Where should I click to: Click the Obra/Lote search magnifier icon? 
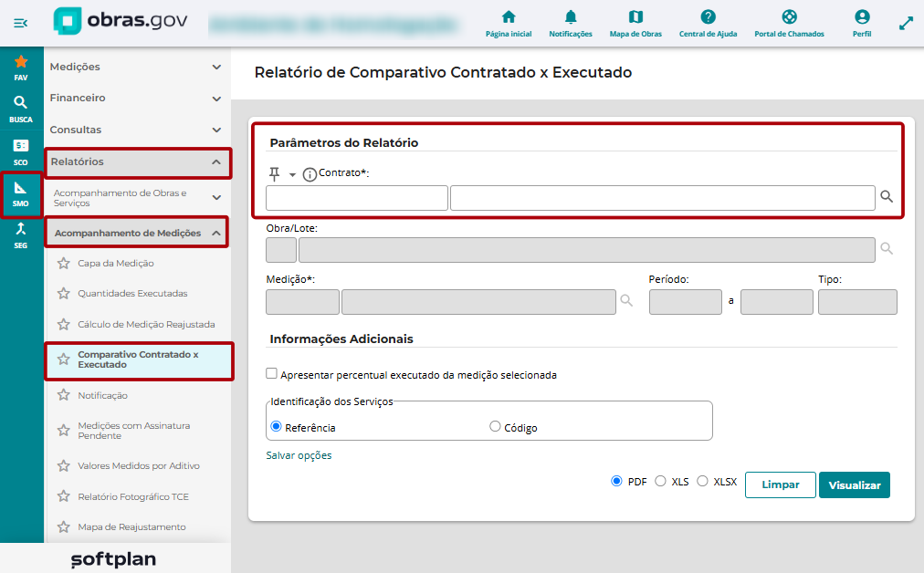[x=887, y=248]
